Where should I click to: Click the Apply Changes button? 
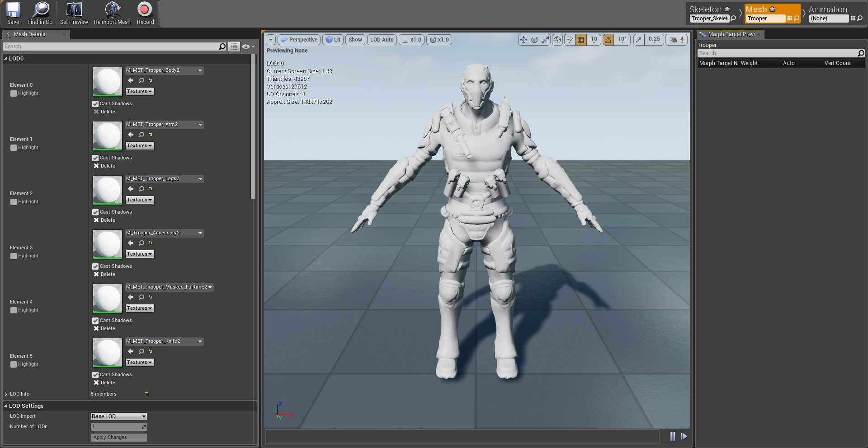(119, 437)
